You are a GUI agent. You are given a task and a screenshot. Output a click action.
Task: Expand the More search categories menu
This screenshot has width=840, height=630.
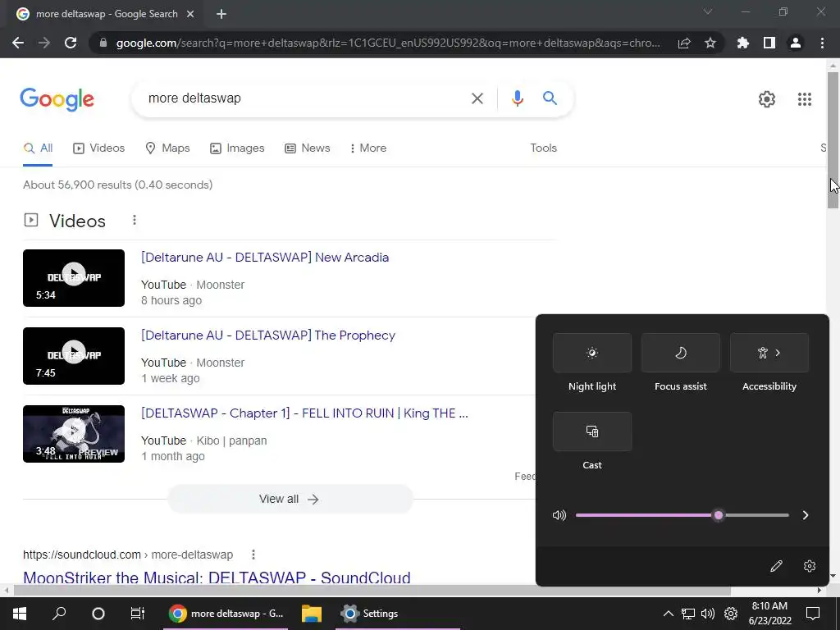tap(368, 148)
